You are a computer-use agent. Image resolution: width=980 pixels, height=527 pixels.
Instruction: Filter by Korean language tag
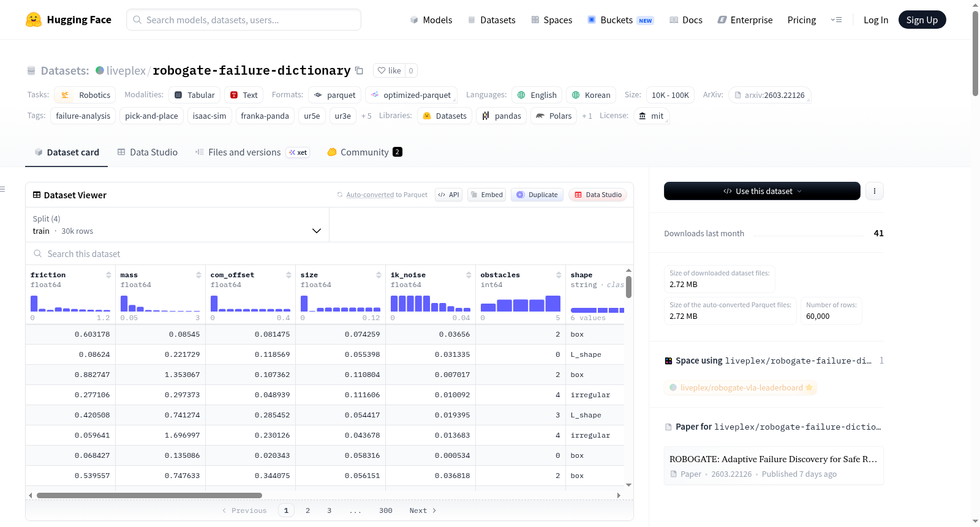(x=591, y=95)
